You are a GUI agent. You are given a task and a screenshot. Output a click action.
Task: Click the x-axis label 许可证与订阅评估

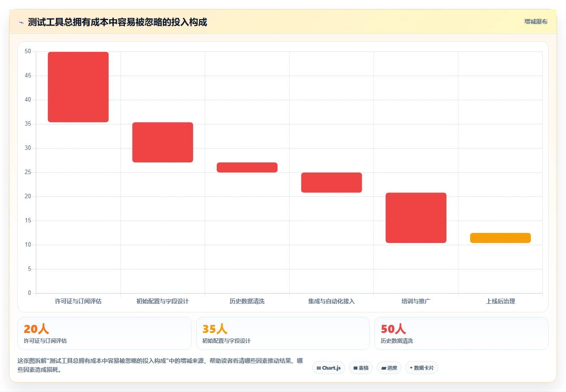point(78,301)
